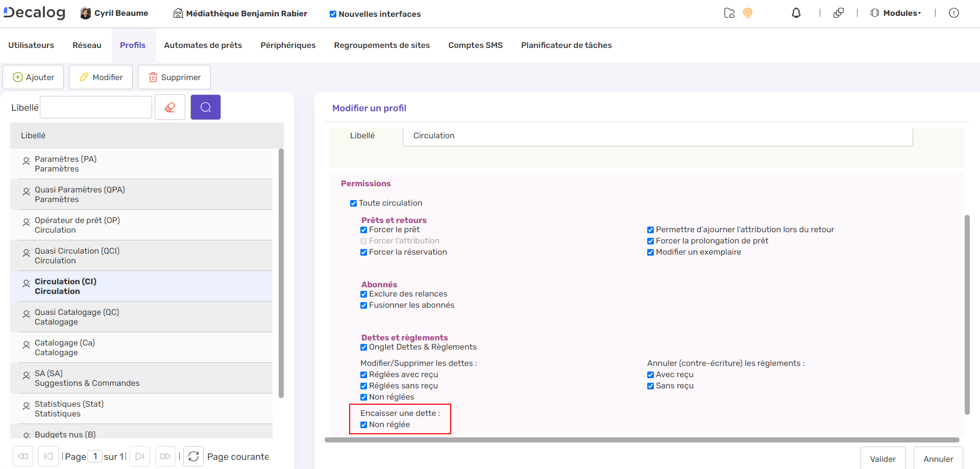This screenshot has height=469, width=980.
Task: Expand the Modules dropdown menu
Action: tap(896, 13)
